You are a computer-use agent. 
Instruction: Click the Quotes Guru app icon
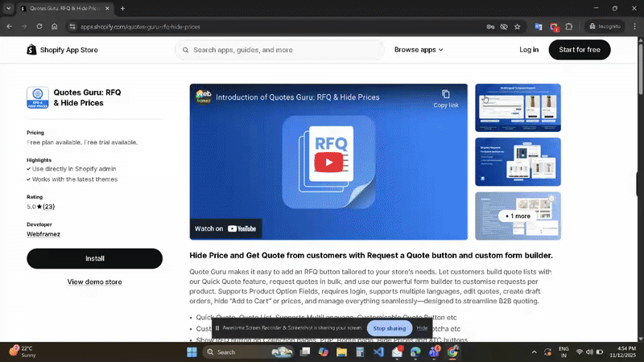click(x=37, y=97)
